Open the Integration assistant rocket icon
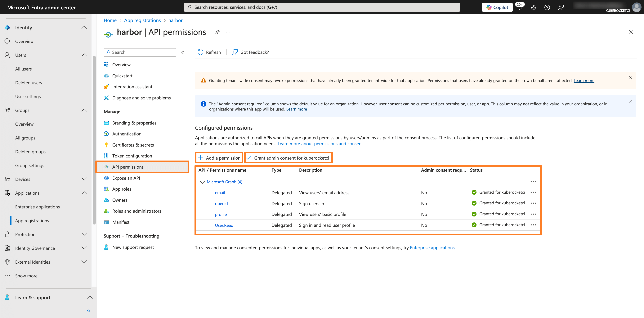 point(106,87)
